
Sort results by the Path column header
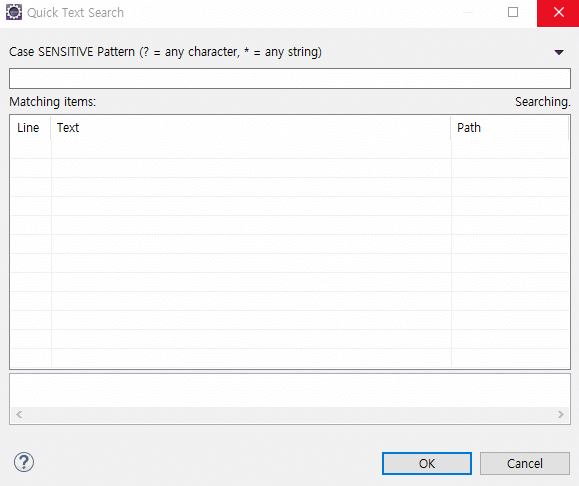click(x=509, y=128)
